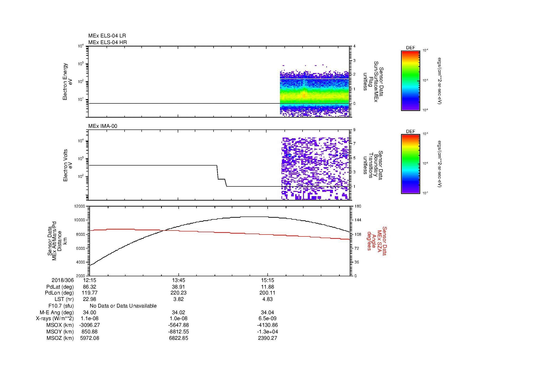
Task: Click the X-rays value '1.0e-08'
Action: tap(179, 318)
